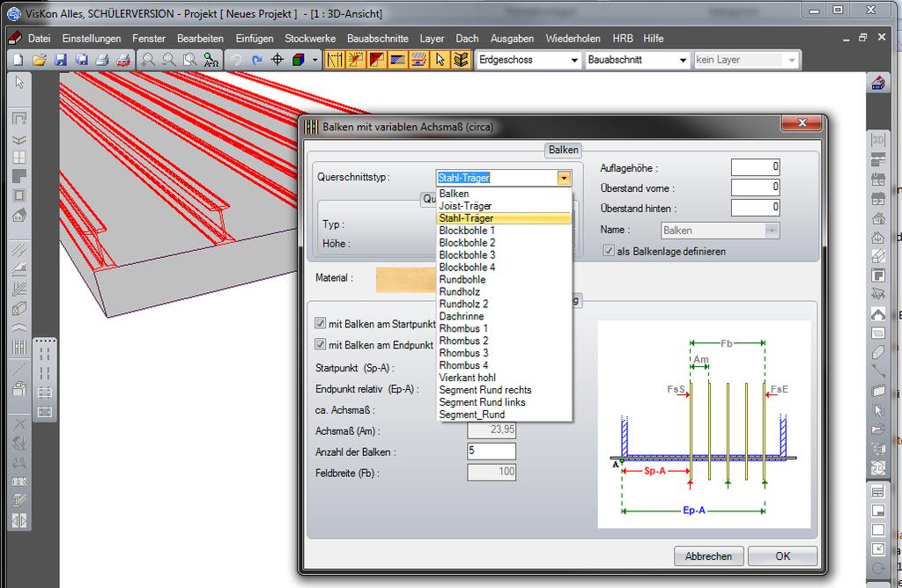This screenshot has height=588, width=902.
Task: Open the Dach menu
Action: click(467, 39)
